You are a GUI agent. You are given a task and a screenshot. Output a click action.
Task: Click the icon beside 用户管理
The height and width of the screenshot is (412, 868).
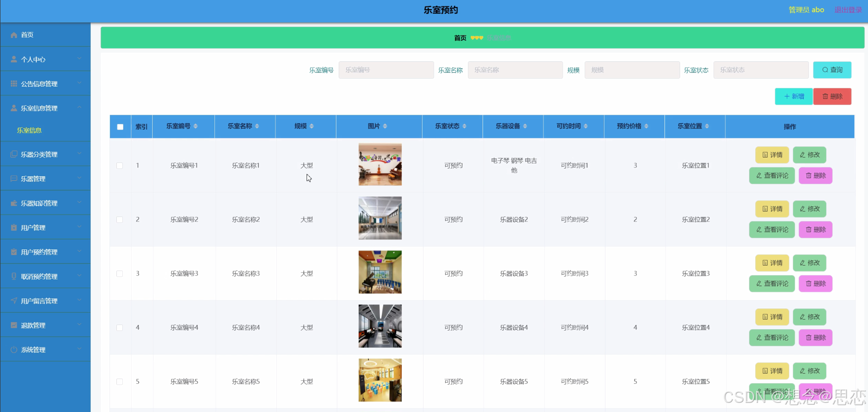pos(14,228)
